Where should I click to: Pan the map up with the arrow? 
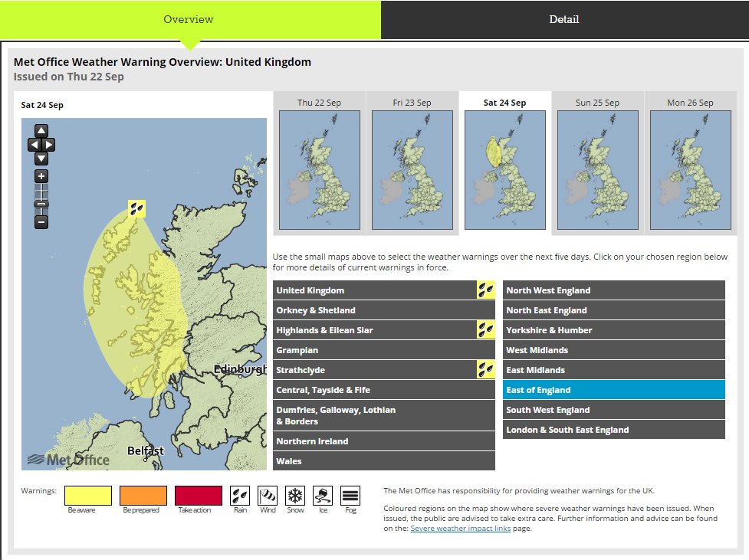pyautogui.click(x=41, y=131)
